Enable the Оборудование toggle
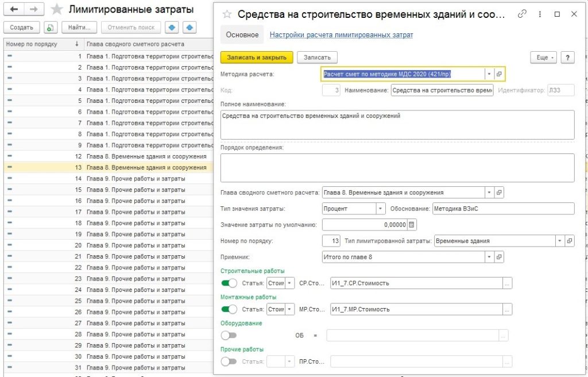Viewport: 588px width, 377px height. click(x=229, y=335)
